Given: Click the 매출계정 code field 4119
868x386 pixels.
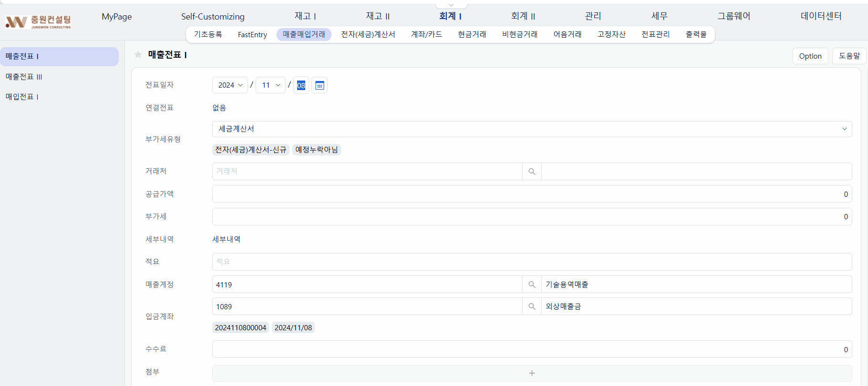Looking at the screenshot, I should pyautogui.click(x=367, y=284).
